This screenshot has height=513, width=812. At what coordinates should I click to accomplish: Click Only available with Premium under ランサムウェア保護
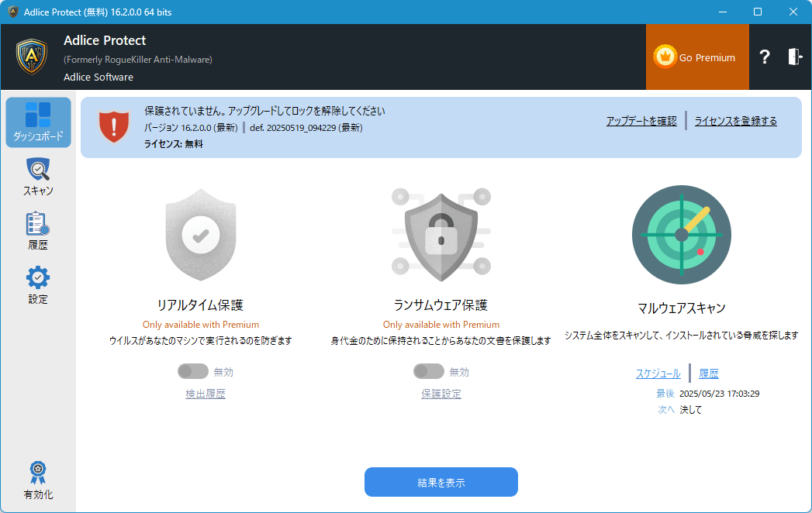point(441,325)
